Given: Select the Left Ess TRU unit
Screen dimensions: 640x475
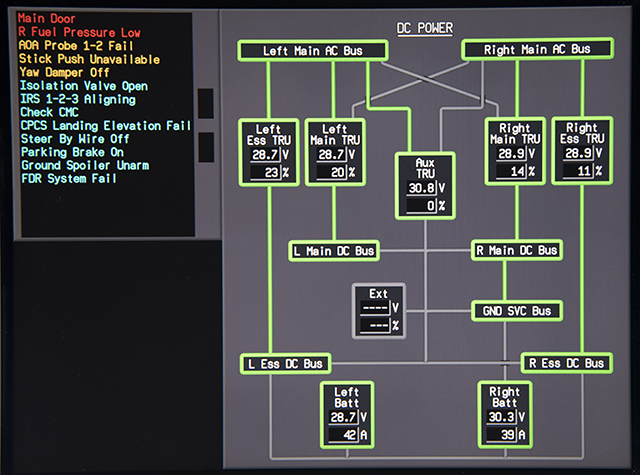Looking at the screenshot, I should pos(269,152).
